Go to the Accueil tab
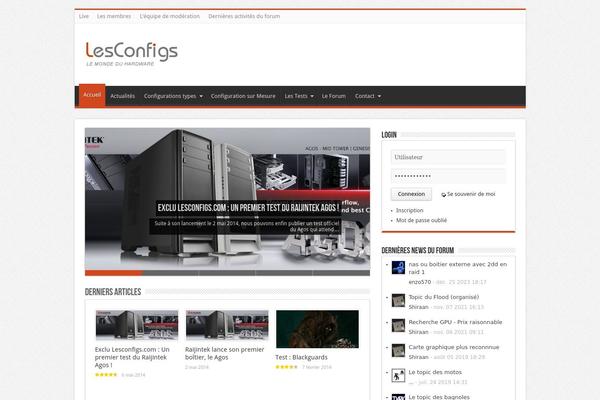Viewport: 600px width, 400px height. click(x=92, y=95)
